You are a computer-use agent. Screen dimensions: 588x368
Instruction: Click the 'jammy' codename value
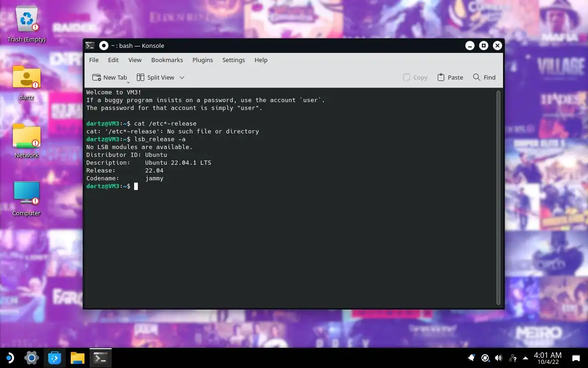click(154, 178)
